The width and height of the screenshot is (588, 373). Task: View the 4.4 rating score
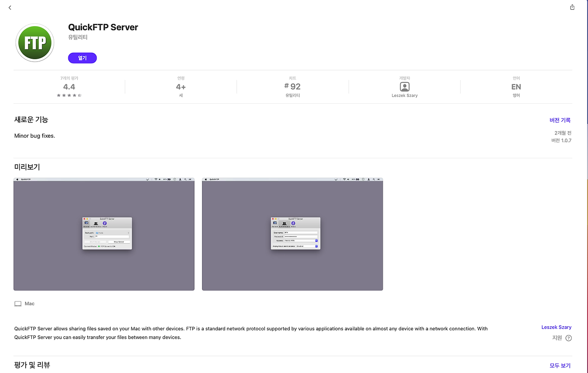click(69, 87)
